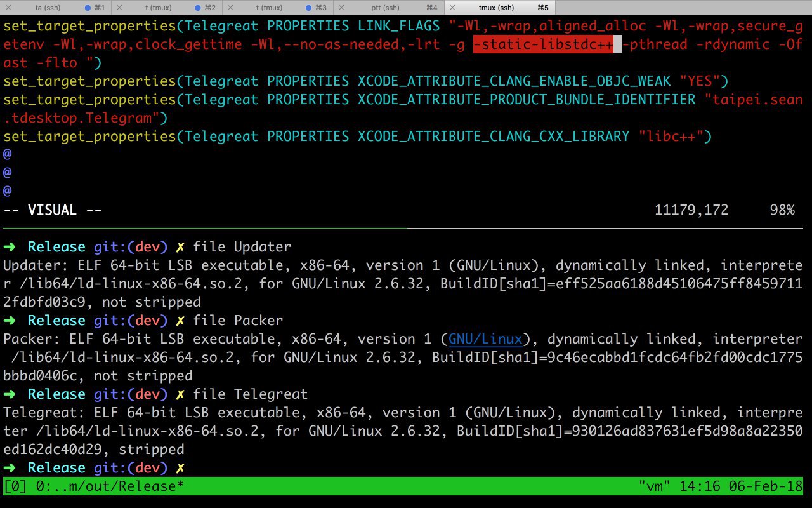Click the "LINK_FLAGS" property name
This screenshot has width=812, height=508.
pos(399,26)
